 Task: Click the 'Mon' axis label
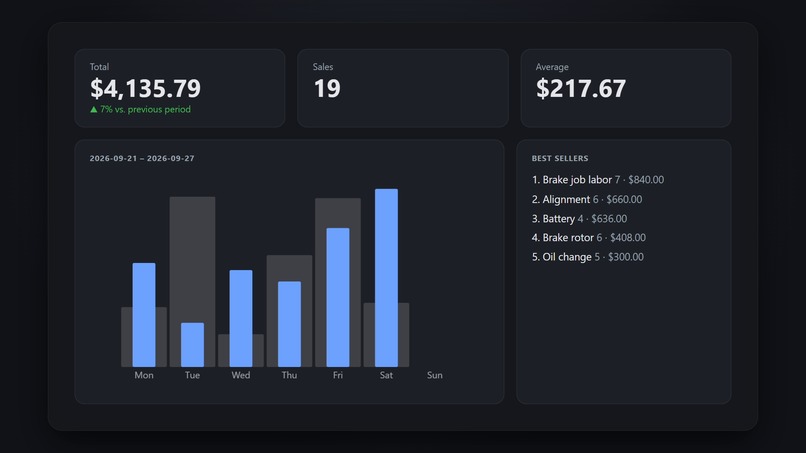[144, 375]
